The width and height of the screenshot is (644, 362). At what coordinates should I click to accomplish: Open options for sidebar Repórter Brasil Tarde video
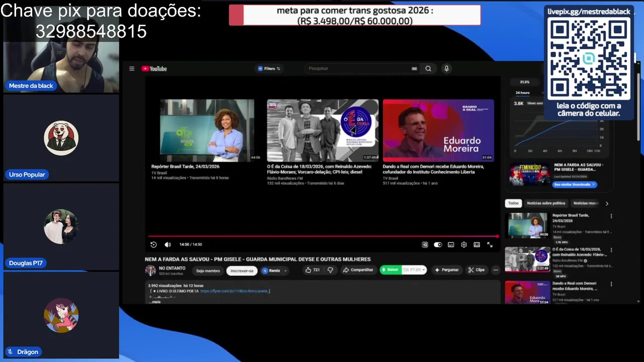pos(611,216)
